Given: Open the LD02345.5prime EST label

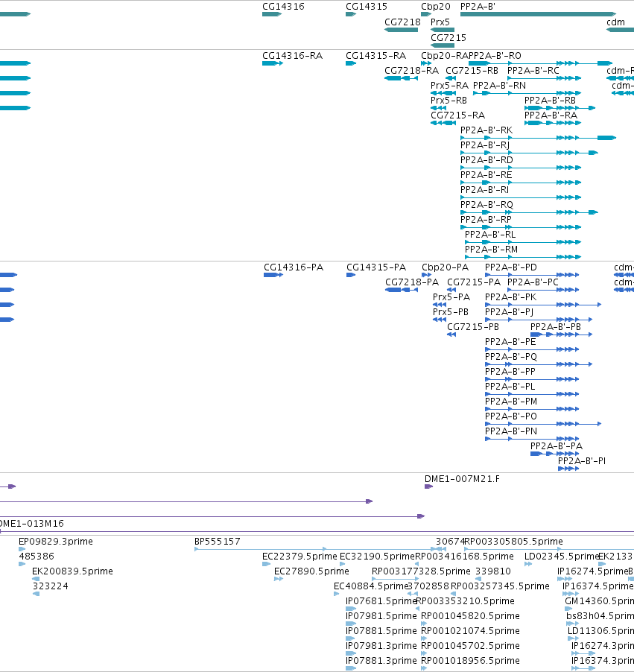Looking at the screenshot, I should coord(562,557).
